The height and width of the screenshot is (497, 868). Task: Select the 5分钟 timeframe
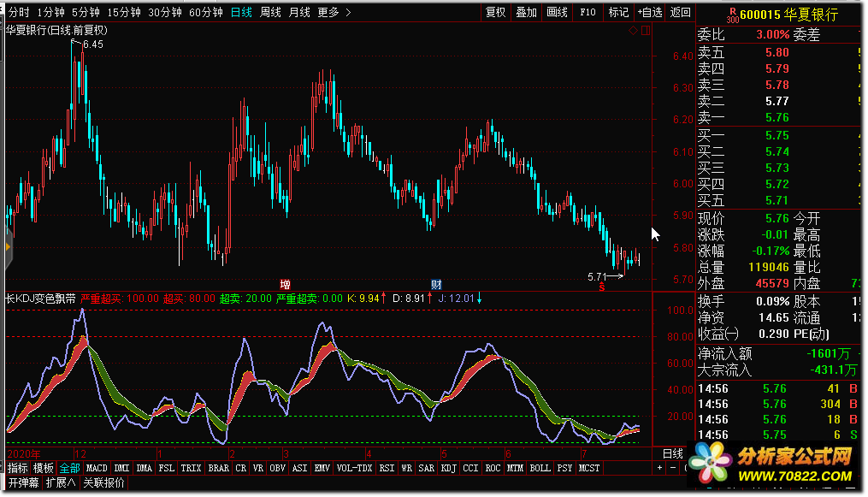pos(86,12)
